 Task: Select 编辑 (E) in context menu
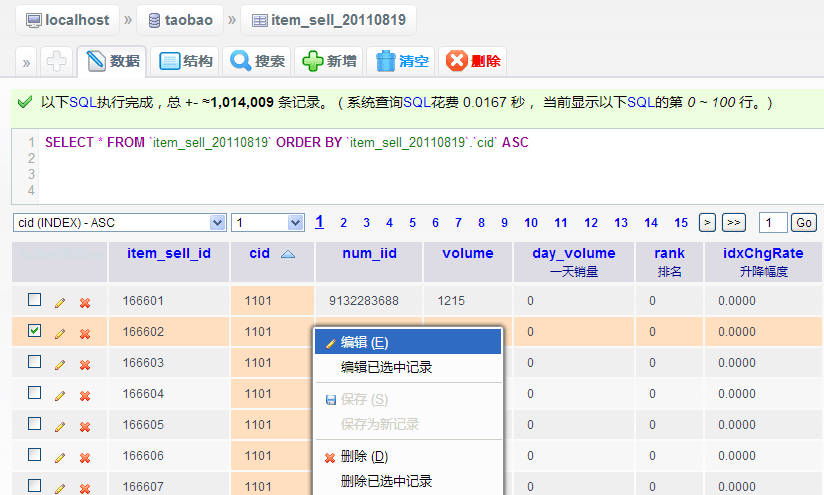coord(407,342)
